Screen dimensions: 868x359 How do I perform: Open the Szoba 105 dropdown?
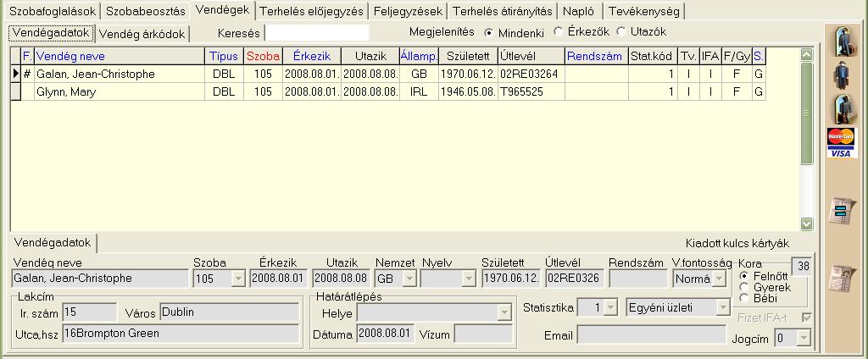[238, 279]
